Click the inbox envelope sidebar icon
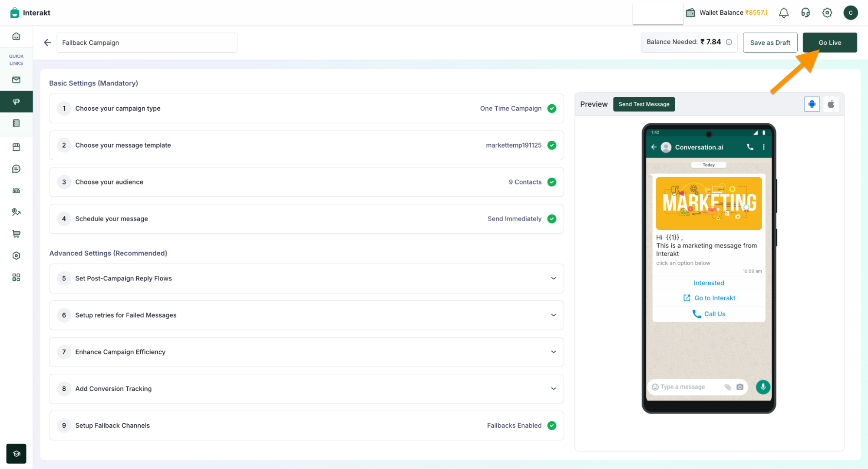868x469 pixels. pos(16,80)
